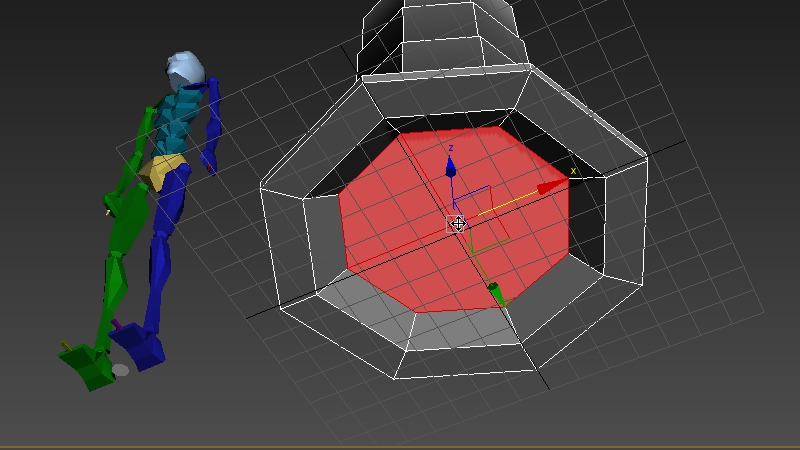Select the biped's green thigh
Image resolution: width=800 pixels, height=450 pixels.
tap(128, 219)
